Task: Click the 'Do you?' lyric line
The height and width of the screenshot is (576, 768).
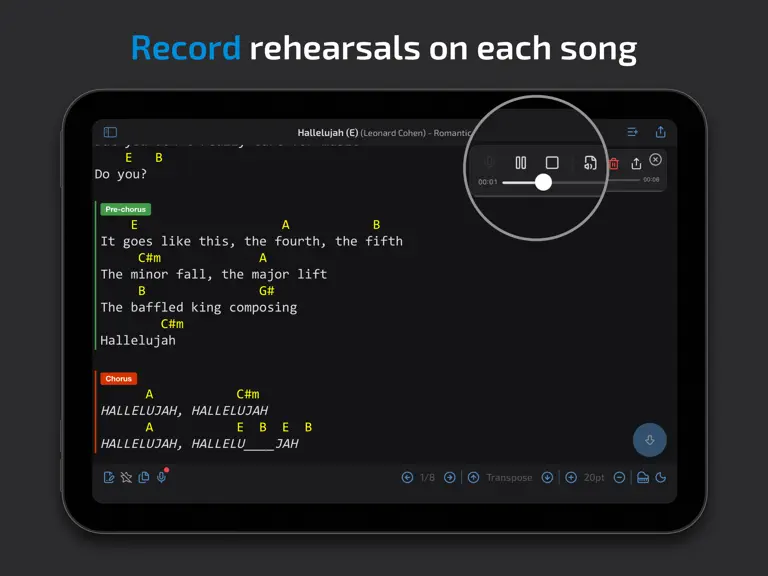Action: 120,174
